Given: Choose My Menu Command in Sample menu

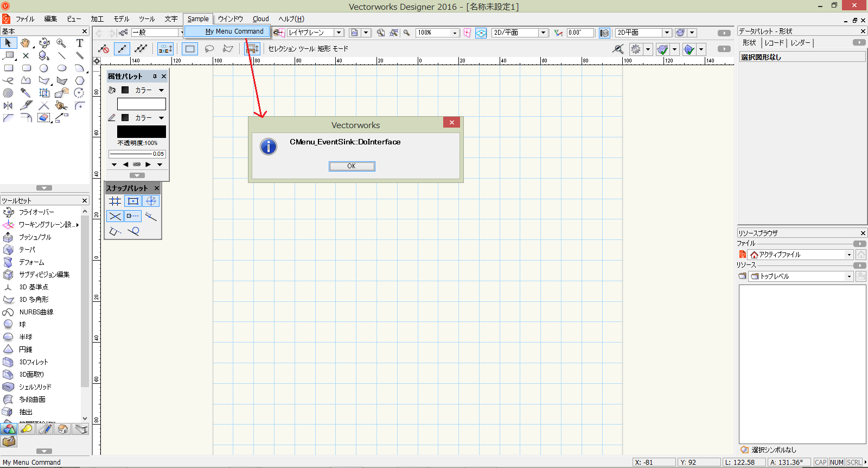Looking at the screenshot, I should pos(227,31).
